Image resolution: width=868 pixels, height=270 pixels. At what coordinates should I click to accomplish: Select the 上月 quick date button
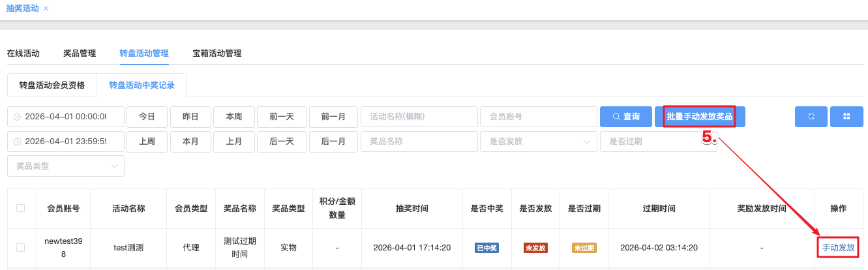234,142
